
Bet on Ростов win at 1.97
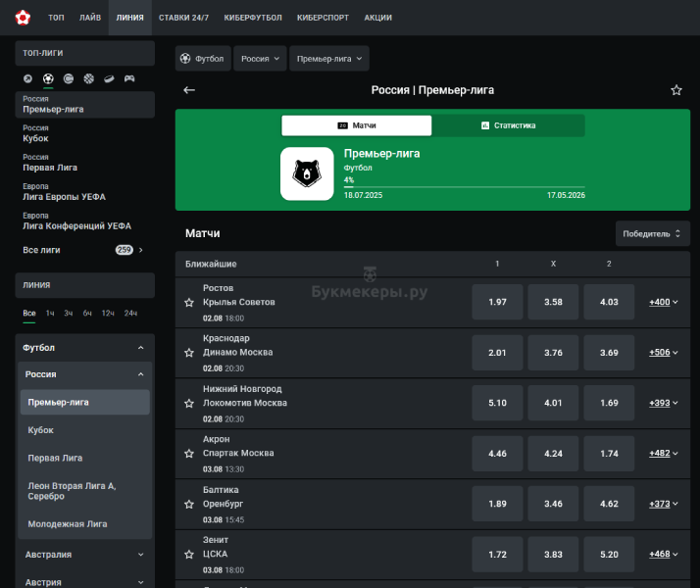pos(497,302)
